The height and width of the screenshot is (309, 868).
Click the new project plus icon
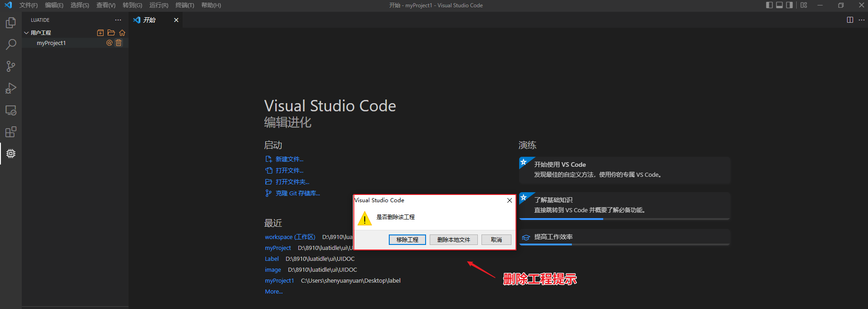100,33
